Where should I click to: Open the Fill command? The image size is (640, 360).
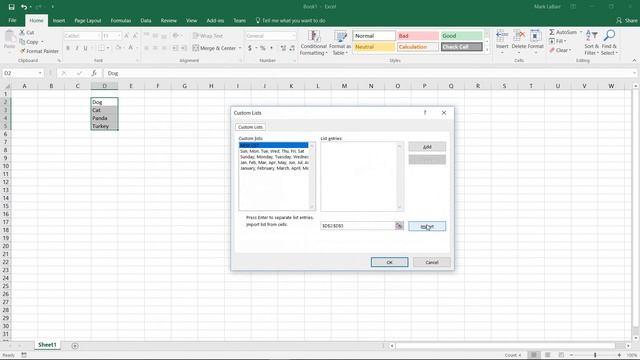point(558,41)
